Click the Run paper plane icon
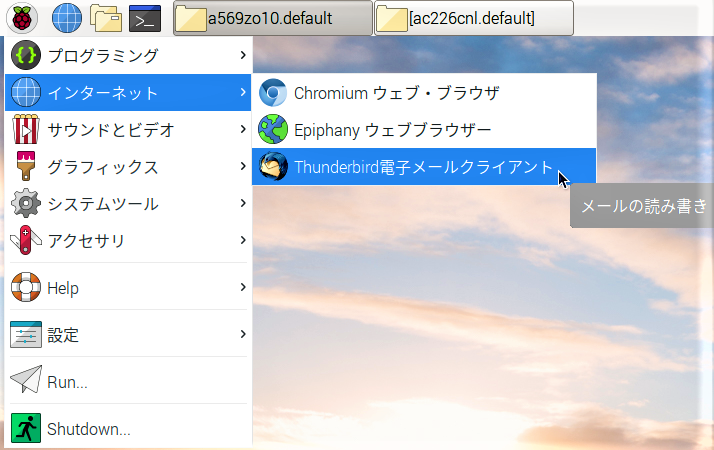The image size is (714, 450). pos(26,379)
